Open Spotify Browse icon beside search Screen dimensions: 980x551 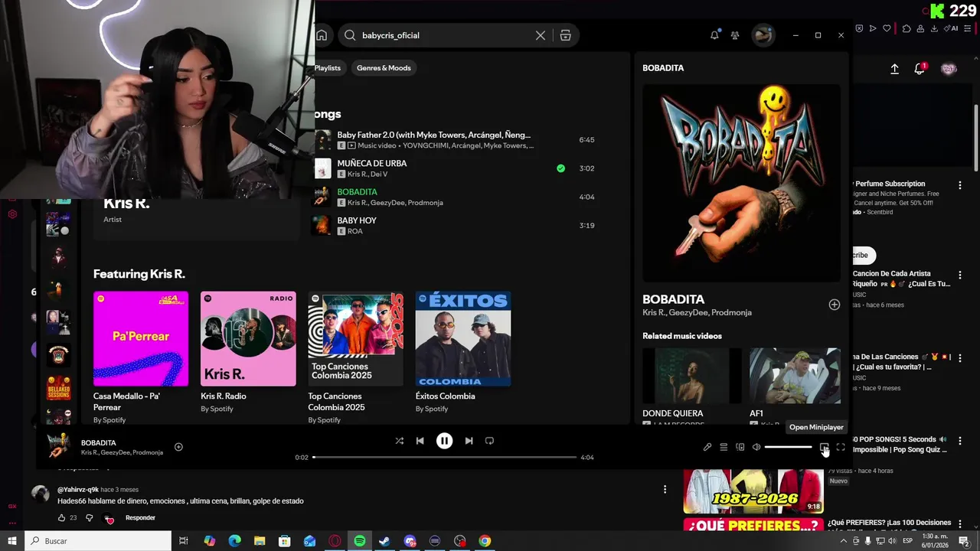[566, 35]
